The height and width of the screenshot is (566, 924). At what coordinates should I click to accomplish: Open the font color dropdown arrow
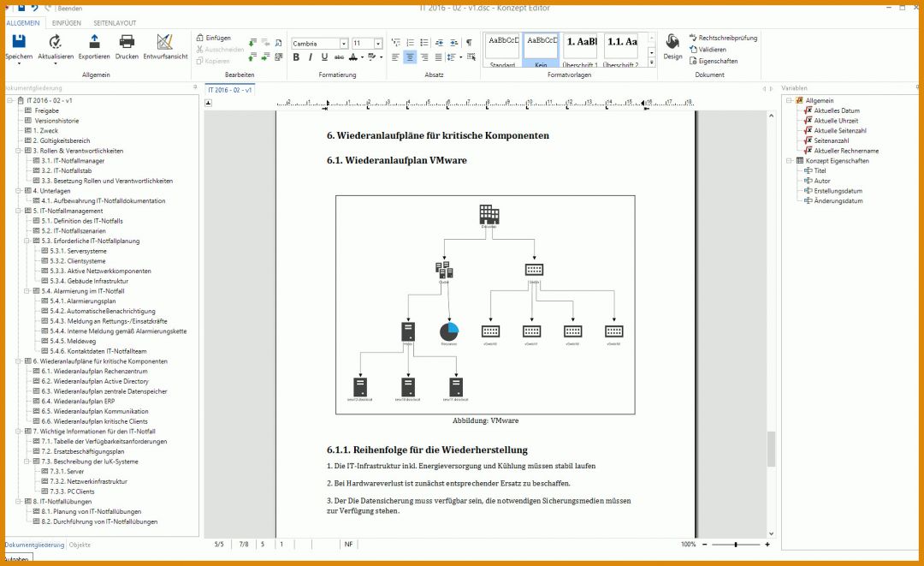point(363,57)
